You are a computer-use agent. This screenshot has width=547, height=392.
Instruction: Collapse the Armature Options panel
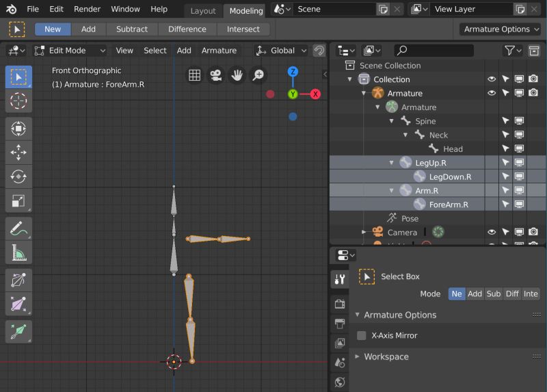click(x=357, y=315)
